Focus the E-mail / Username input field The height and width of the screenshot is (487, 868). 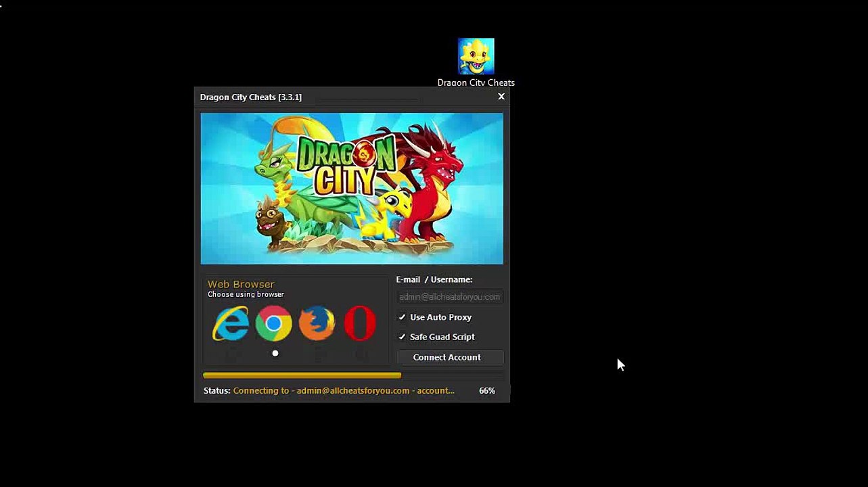coord(449,297)
